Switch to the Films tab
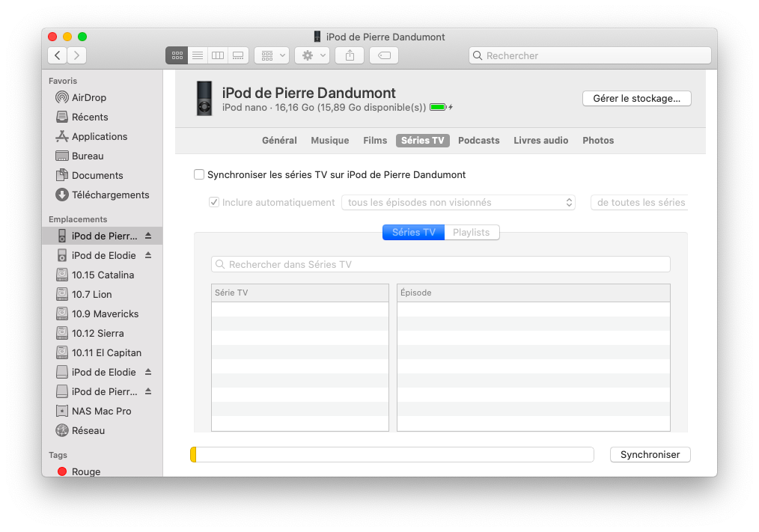This screenshot has width=759, height=532. 375,141
